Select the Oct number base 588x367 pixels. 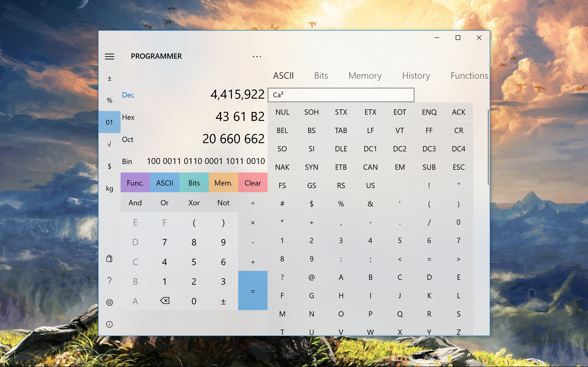click(x=127, y=139)
